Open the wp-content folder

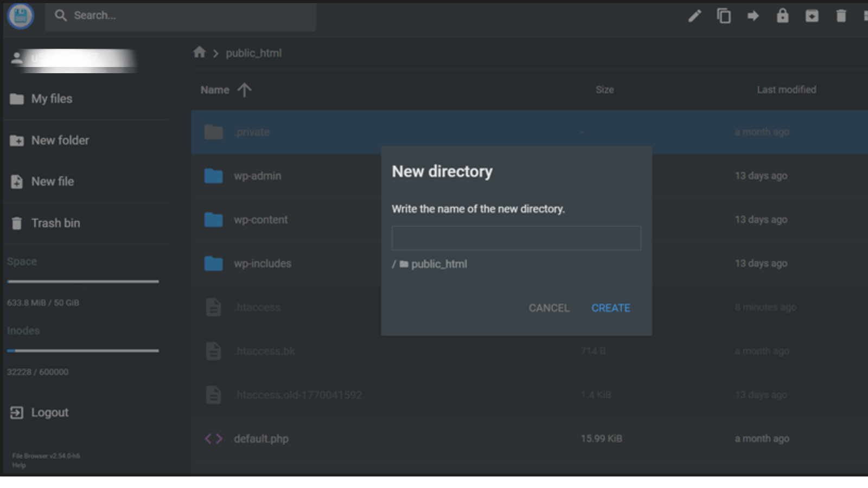pyautogui.click(x=261, y=220)
